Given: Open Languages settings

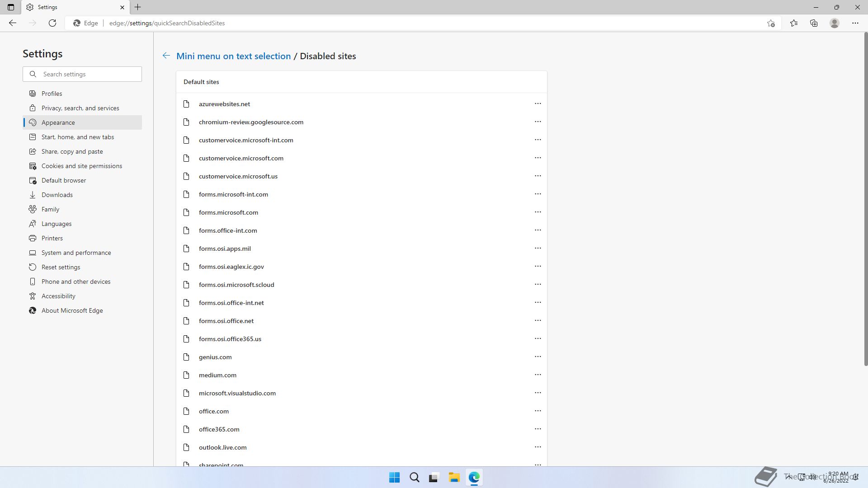Looking at the screenshot, I should (82, 224).
